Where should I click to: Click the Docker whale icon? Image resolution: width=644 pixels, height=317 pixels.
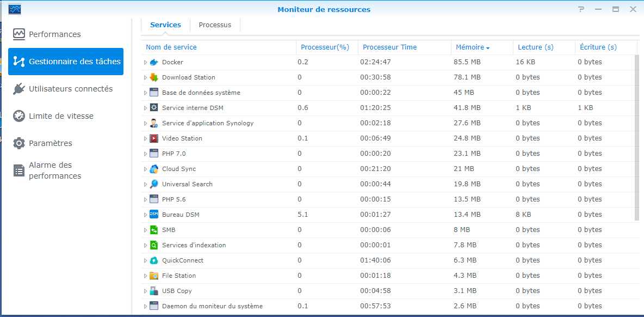click(153, 62)
